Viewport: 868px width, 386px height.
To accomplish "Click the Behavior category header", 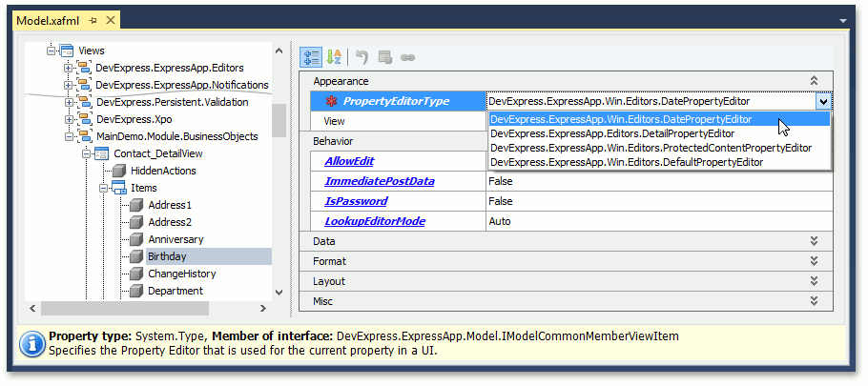I will click(x=333, y=141).
